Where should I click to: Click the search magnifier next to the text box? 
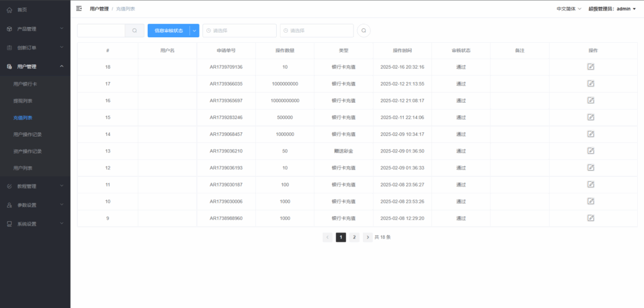[x=135, y=30]
